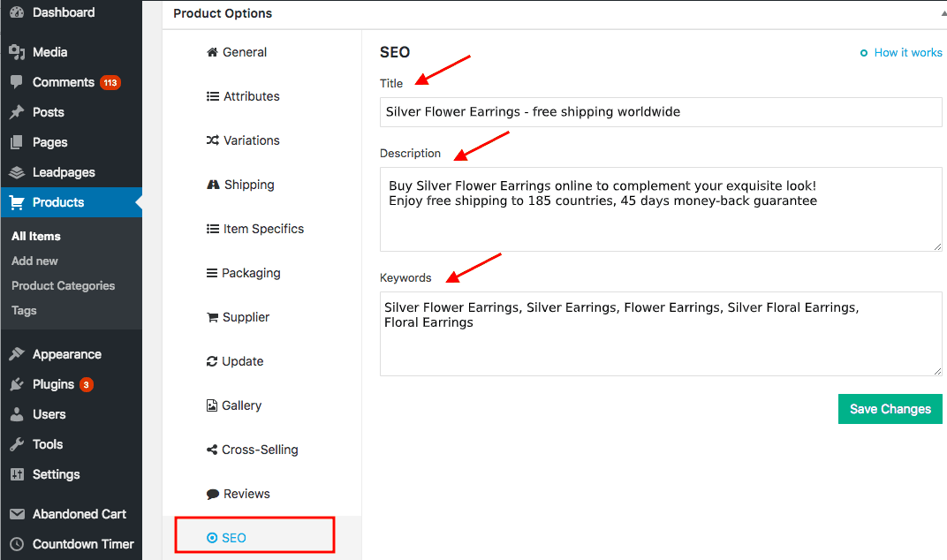Image resolution: width=947 pixels, height=560 pixels.
Task: Click the SEO target icon
Action: 212,537
